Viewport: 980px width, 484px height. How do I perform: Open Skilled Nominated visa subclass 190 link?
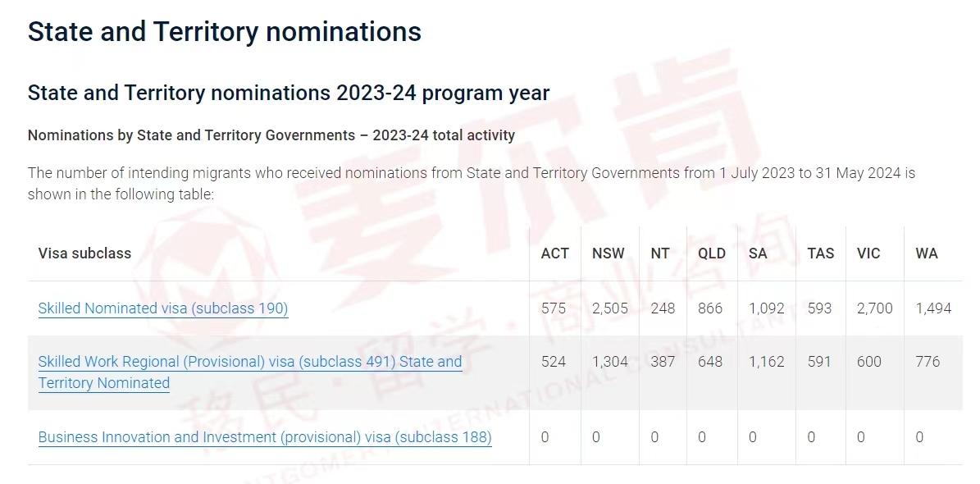click(163, 308)
